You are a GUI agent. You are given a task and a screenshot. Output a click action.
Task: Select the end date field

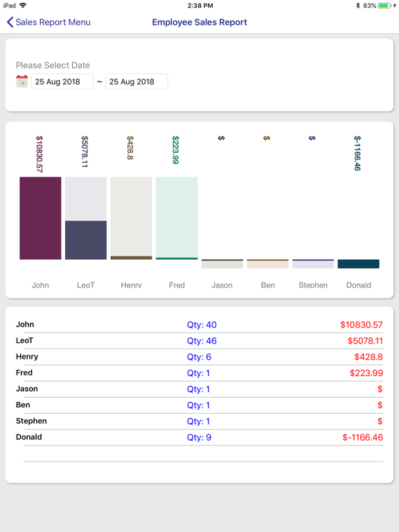tap(136, 82)
